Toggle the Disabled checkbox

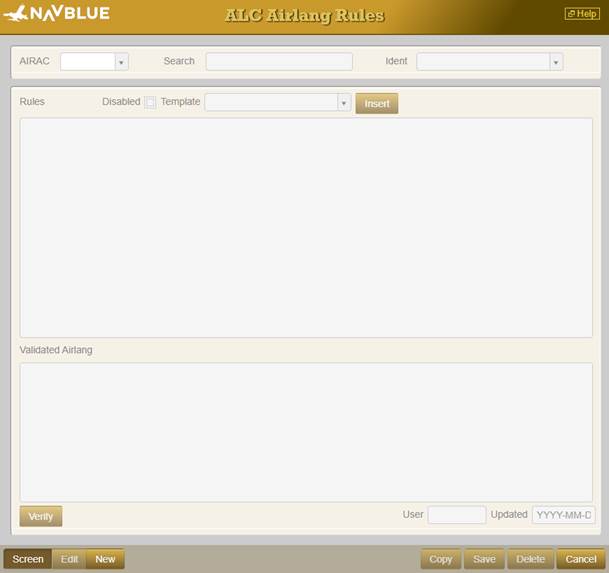coord(150,103)
